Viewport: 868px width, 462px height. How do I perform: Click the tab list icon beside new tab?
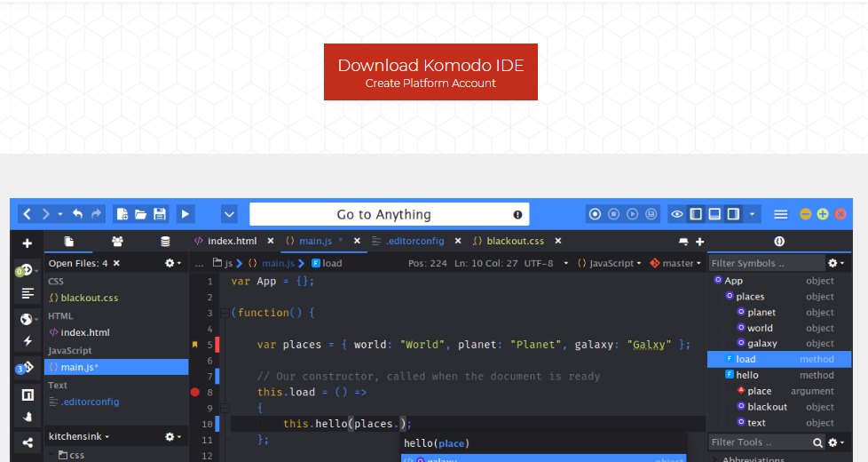(x=683, y=242)
